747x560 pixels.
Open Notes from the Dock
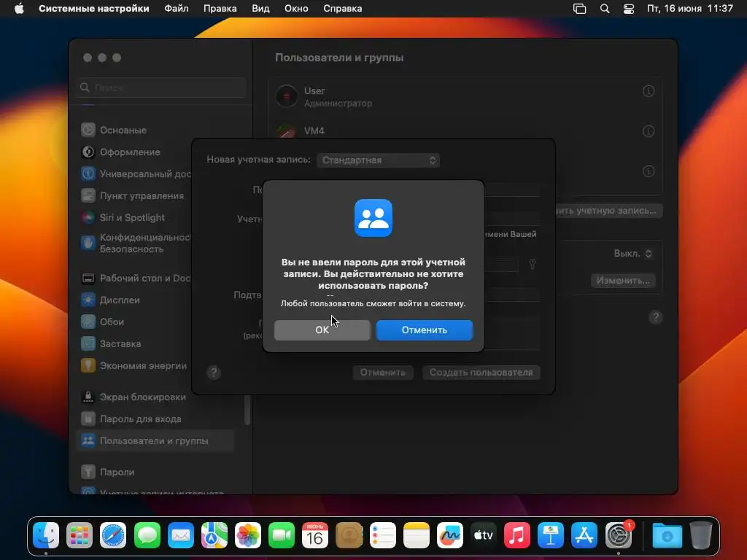point(417,535)
